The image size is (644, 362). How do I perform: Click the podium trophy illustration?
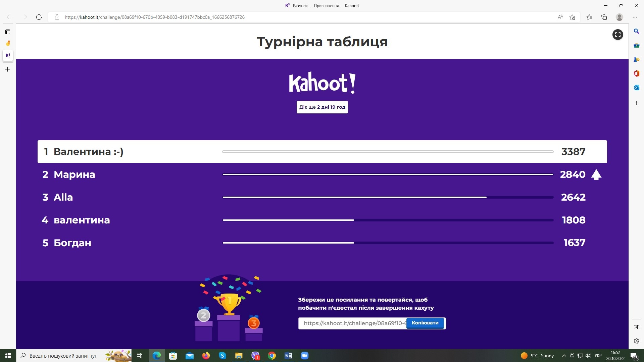229,308
